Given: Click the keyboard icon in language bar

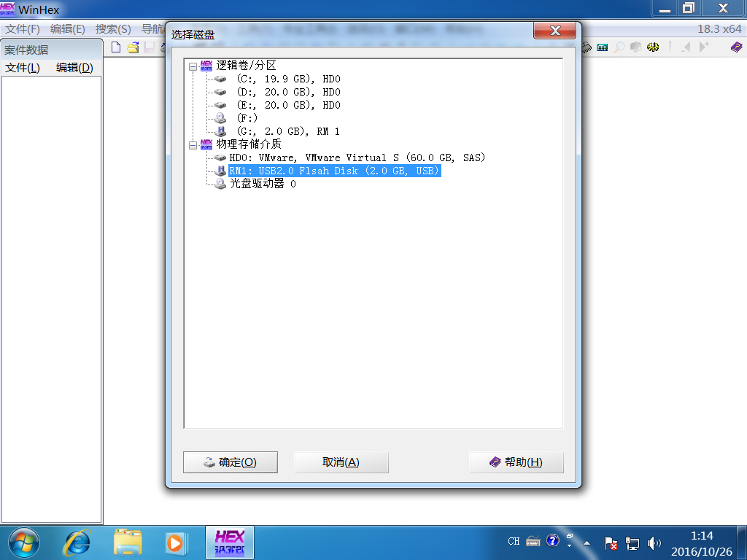Looking at the screenshot, I should [533, 541].
